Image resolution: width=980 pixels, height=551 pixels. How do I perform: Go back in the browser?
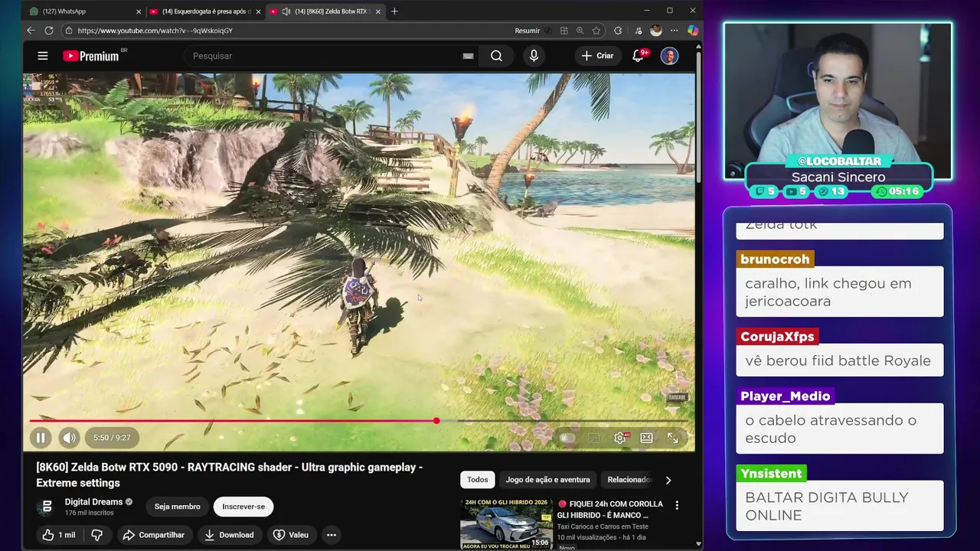(31, 31)
